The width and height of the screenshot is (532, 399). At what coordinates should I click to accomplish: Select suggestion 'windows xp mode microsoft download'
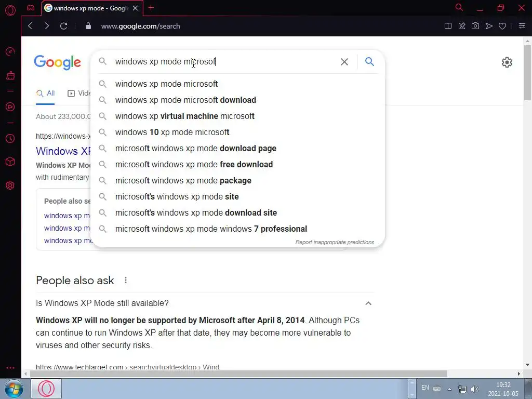tap(237, 100)
